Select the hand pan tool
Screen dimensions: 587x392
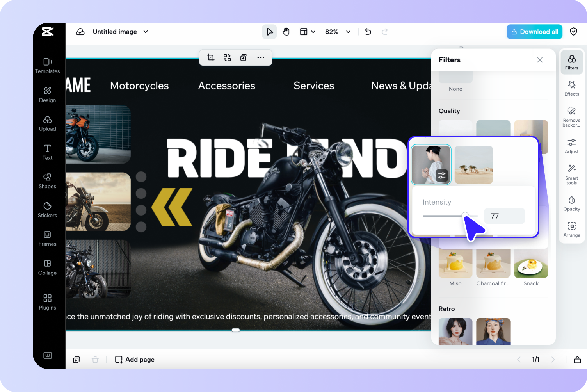pyautogui.click(x=286, y=32)
